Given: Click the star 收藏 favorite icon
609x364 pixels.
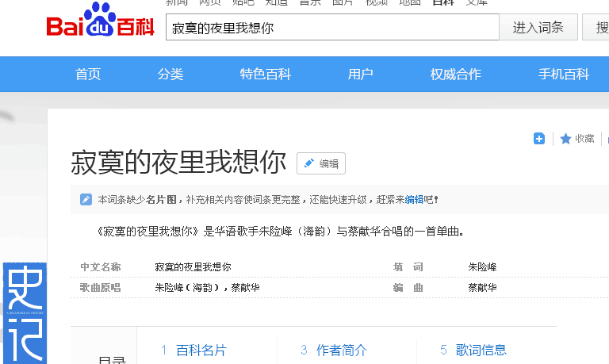Looking at the screenshot, I should pyautogui.click(x=565, y=139).
